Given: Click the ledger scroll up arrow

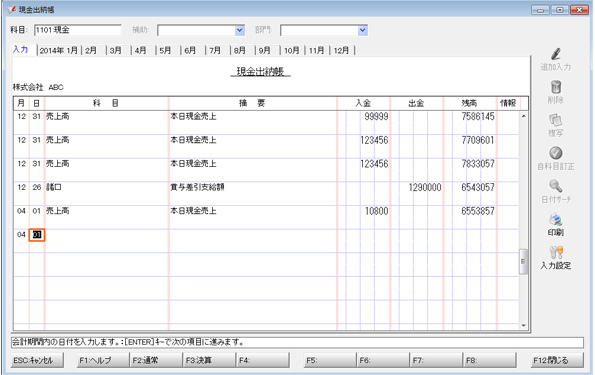Looking at the screenshot, I should 523,116.
